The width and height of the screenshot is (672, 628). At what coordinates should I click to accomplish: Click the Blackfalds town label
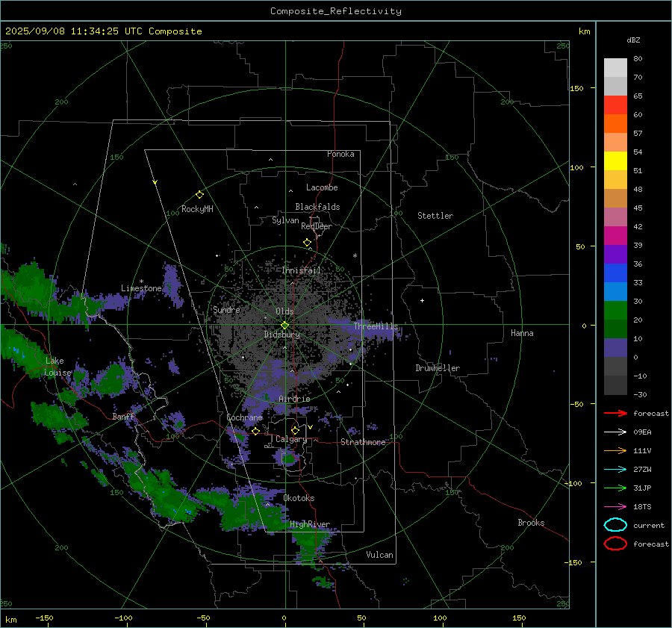(x=317, y=207)
